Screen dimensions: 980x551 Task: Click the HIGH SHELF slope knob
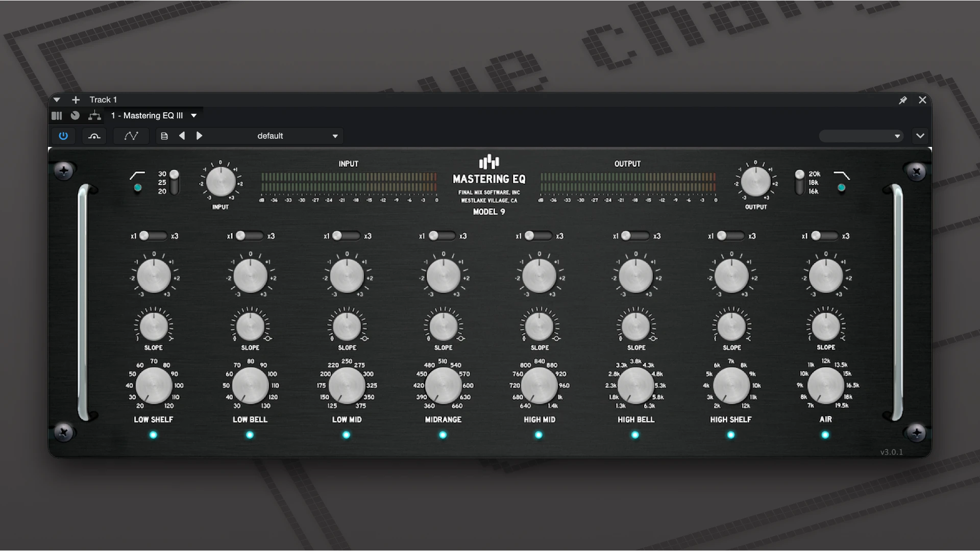tap(731, 327)
